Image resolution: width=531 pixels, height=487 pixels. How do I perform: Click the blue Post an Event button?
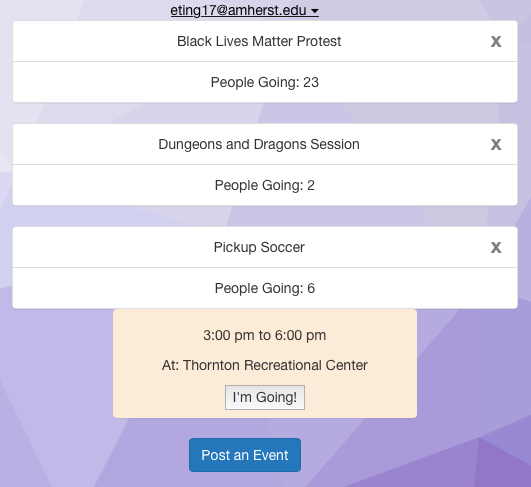(x=245, y=455)
